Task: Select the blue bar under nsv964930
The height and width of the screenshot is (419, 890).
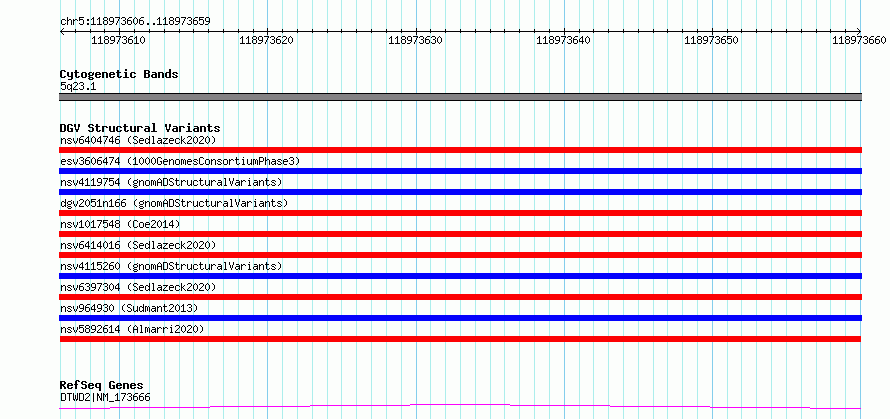Action: tap(460, 318)
